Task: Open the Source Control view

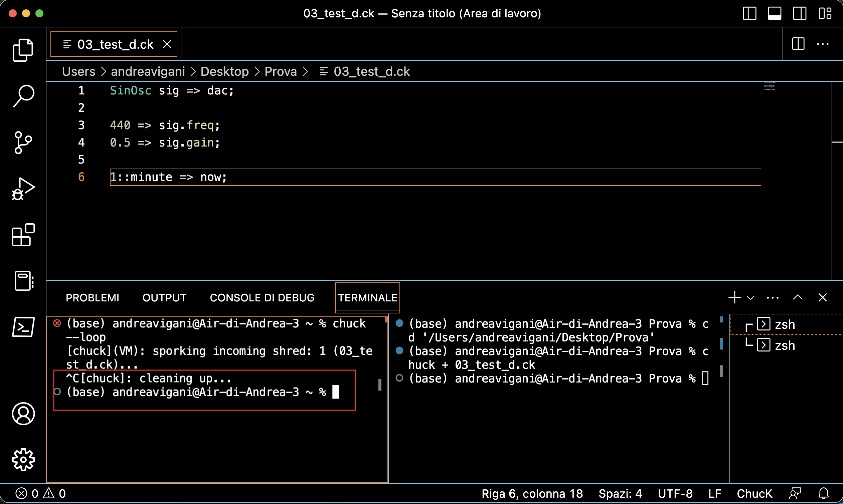Action: coord(23,143)
